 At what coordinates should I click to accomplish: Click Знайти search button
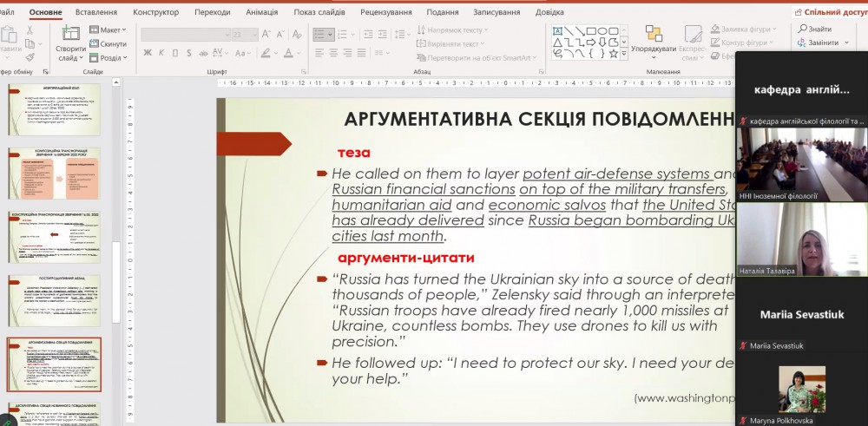[815, 29]
